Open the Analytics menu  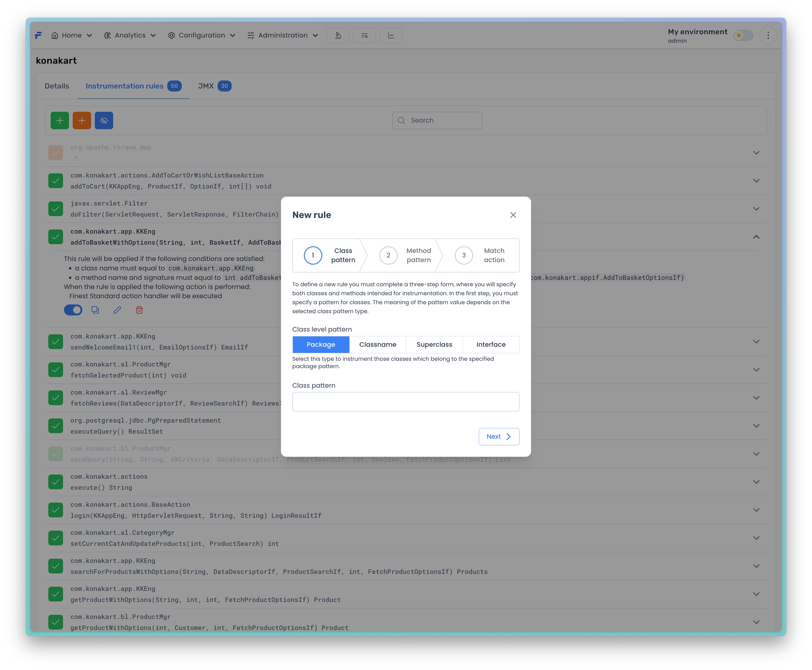130,36
